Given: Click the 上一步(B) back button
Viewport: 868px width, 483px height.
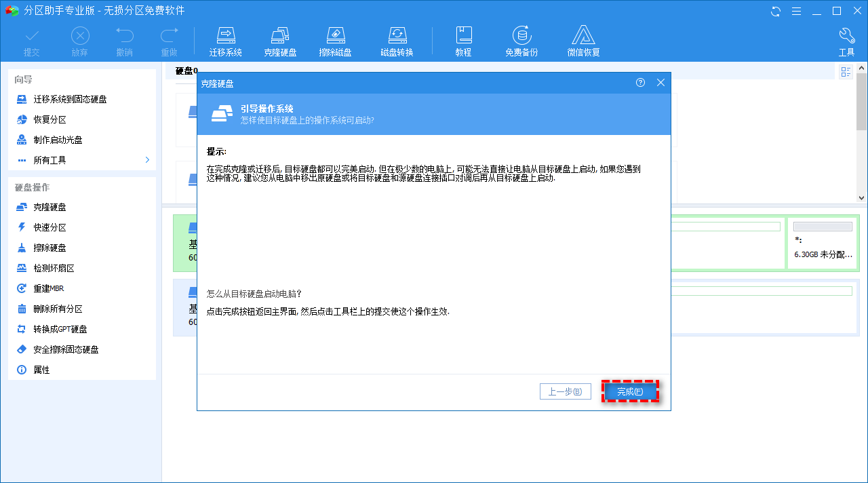Looking at the screenshot, I should 565,391.
